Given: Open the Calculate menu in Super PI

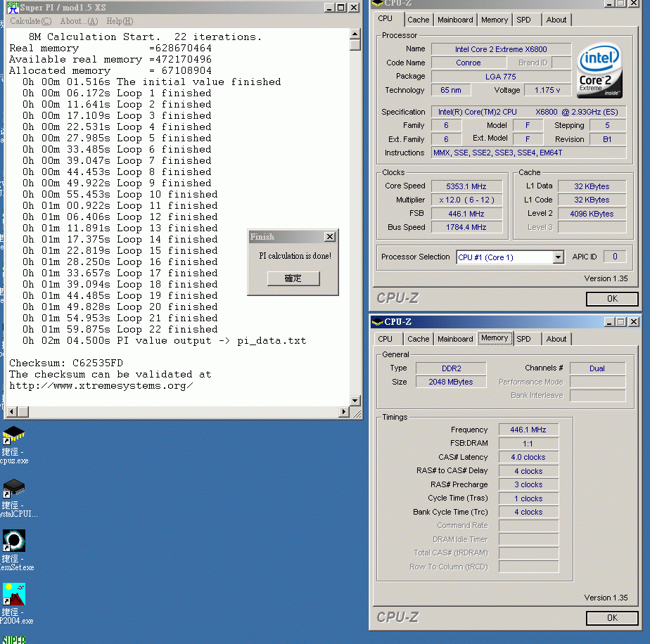Looking at the screenshot, I should point(31,21).
